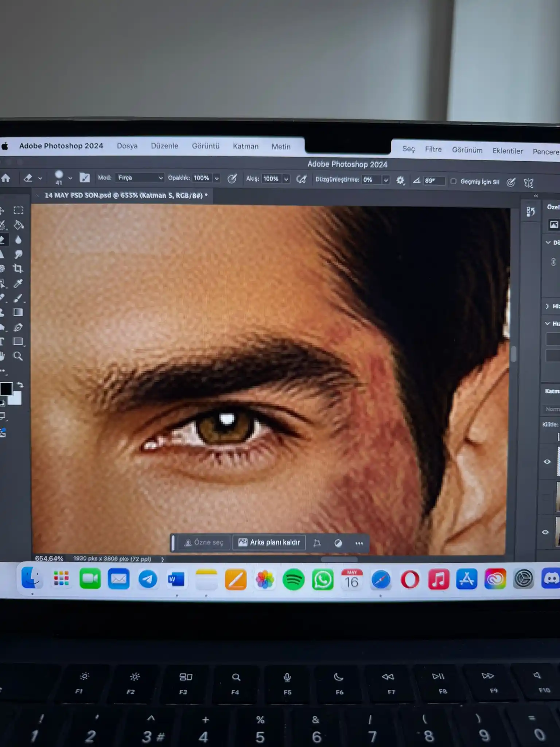Collapse the right panels with double arrow
560x747 pixels.
(536, 196)
